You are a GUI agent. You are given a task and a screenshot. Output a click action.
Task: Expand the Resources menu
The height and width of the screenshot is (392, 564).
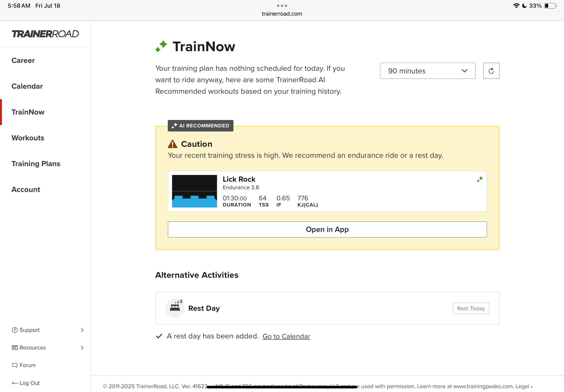[x=48, y=348]
